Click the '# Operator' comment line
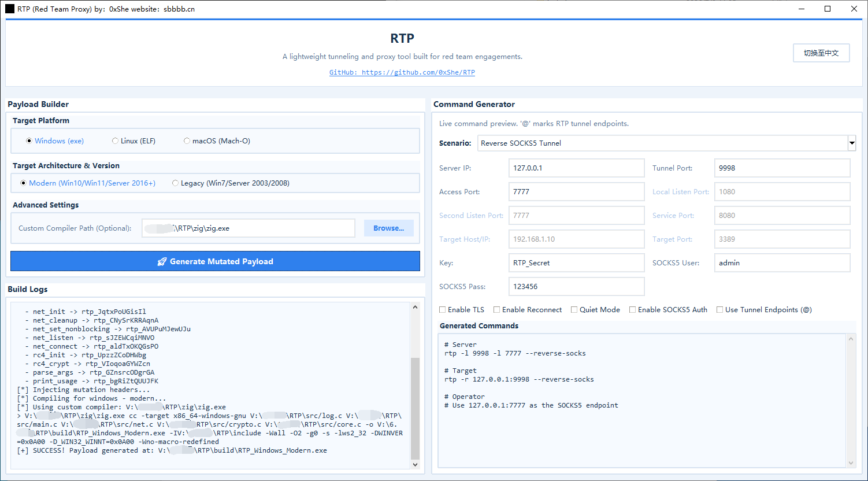This screenshot has height=481, width=868. coord(465,397)
